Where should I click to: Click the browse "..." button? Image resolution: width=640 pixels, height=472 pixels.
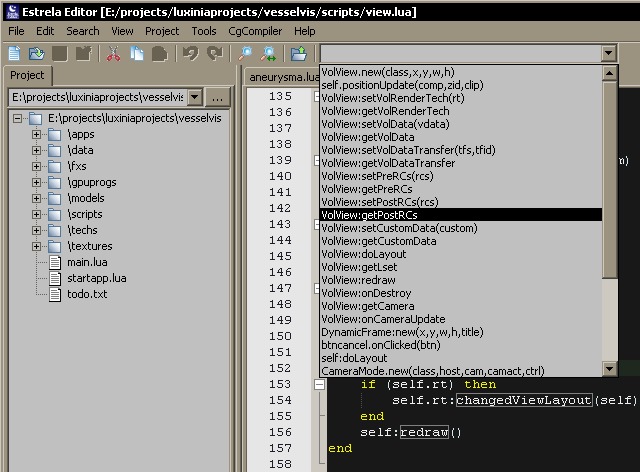click(219, 97)
